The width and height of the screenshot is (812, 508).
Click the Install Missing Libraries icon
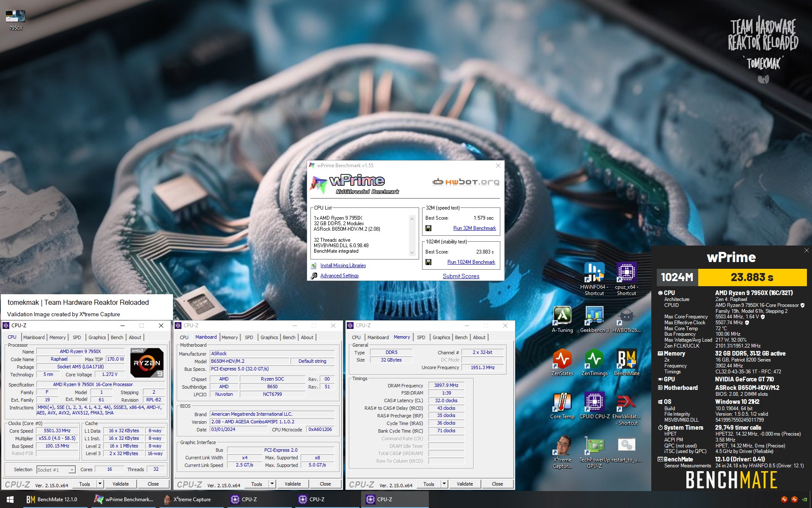313,265
